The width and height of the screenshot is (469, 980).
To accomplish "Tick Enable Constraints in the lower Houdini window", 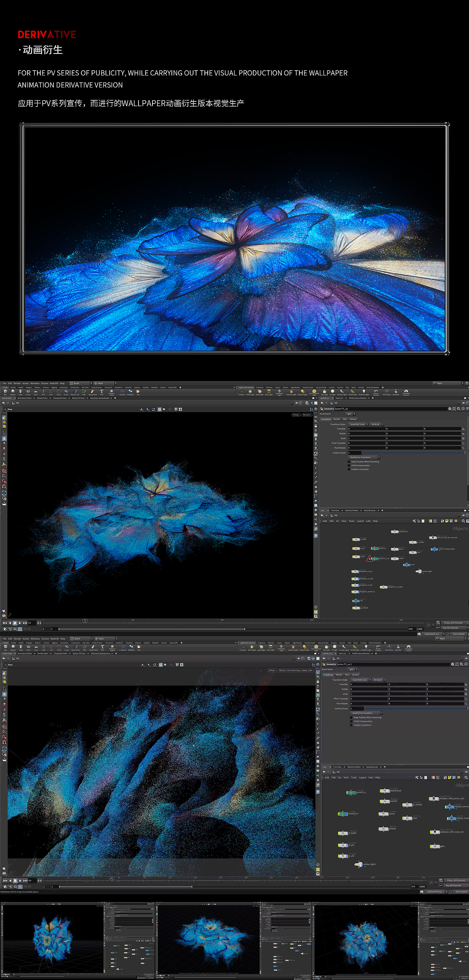I will pos(351,725).
